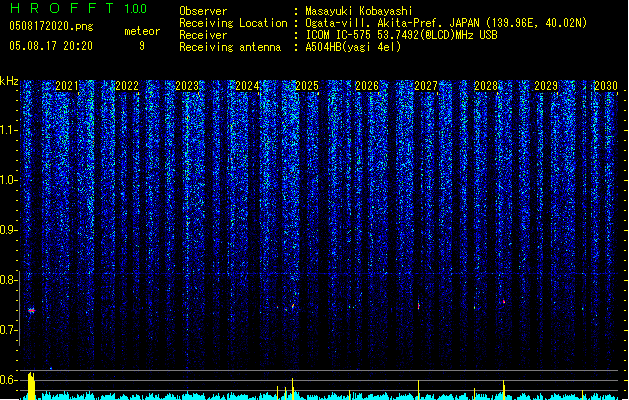Select antenna value A504HB(yagi 4el)
This screenshot has height=400, width=629.
(353, 47)
